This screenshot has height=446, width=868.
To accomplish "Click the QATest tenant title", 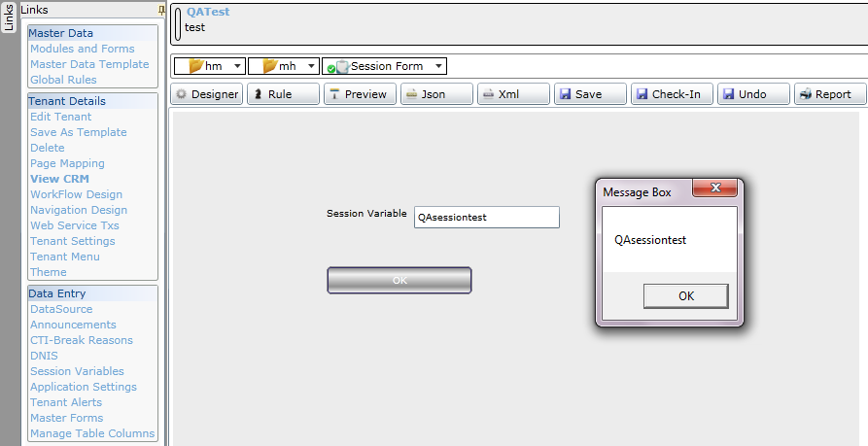I will tap(208, 12).
